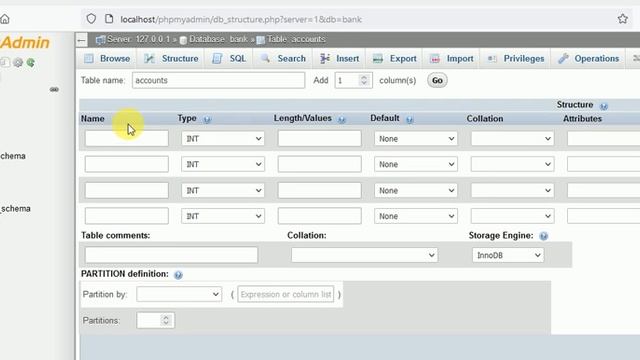
Task: Open the third row Type dropdown
Action: [x=223, y=191]
